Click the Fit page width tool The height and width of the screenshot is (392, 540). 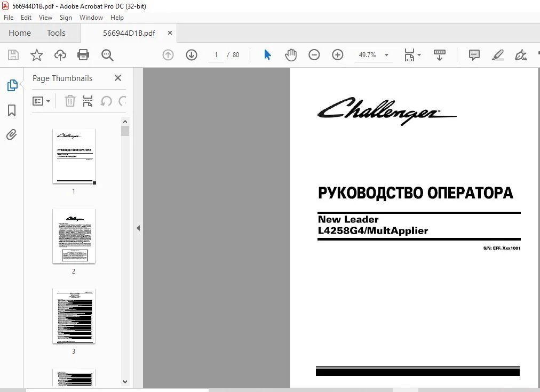[409, 55]
